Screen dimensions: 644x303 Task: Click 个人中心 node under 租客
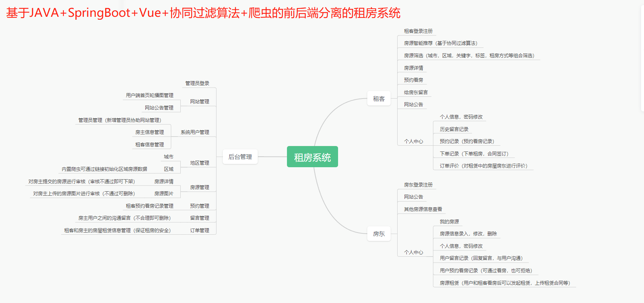point(414,142)
